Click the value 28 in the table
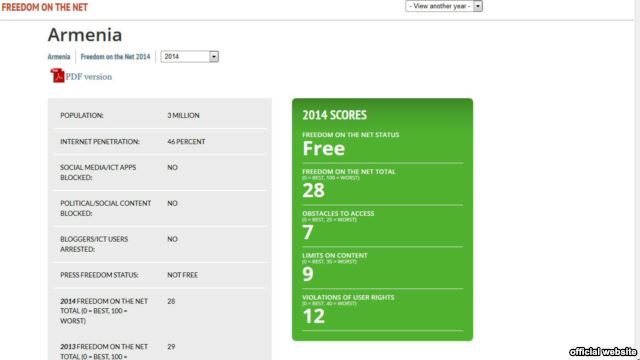This screenshot has width=640, height=360. click(x=171, y=301)
